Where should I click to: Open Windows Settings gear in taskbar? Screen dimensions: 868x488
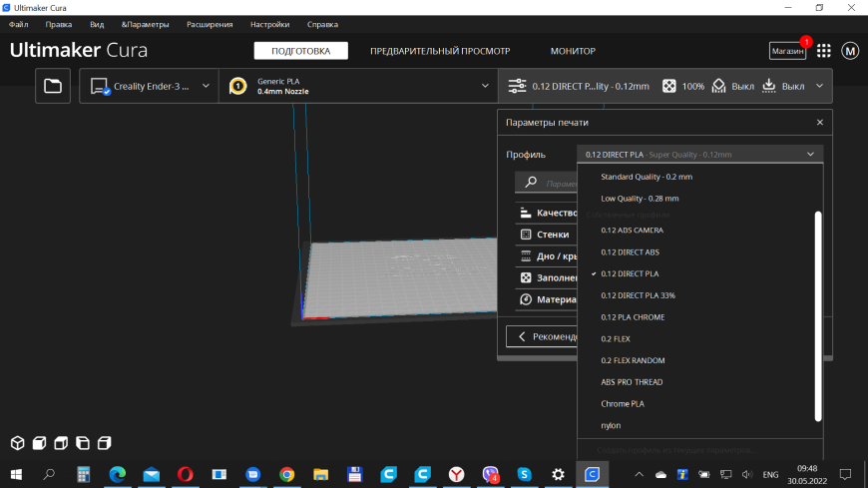click(558, 475)
